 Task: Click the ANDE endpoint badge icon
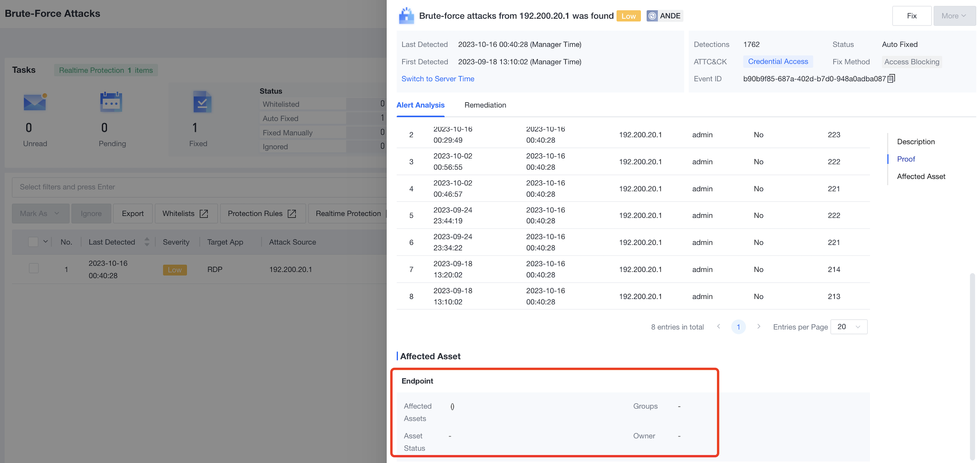click(x=652, y=16)
